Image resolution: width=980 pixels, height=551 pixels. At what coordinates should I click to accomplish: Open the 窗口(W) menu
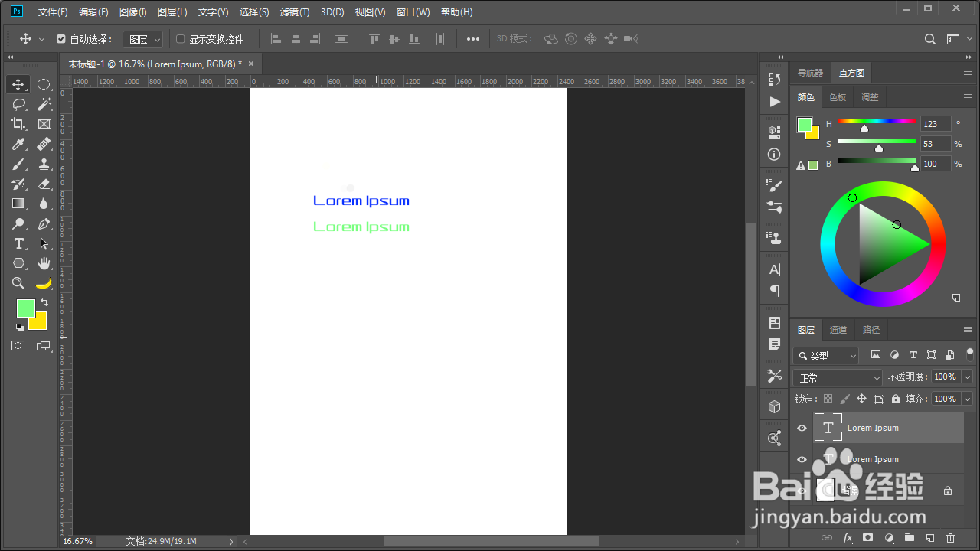point(413,12)
